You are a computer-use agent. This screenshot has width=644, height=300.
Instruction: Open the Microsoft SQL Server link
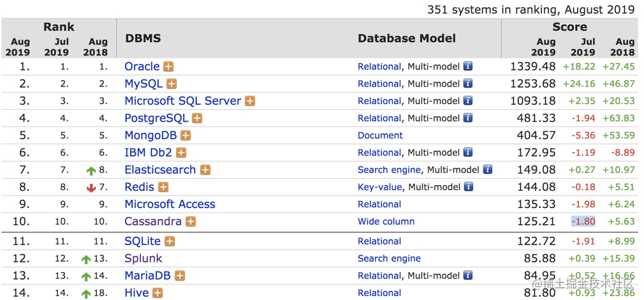pyautogui.click(x=183, y=101)
